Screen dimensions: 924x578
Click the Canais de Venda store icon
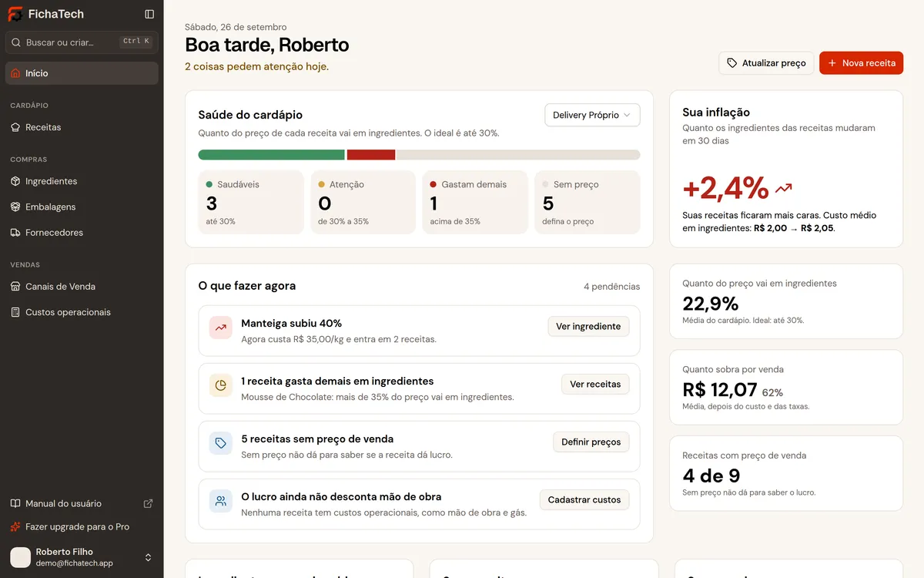coord(15,287)
